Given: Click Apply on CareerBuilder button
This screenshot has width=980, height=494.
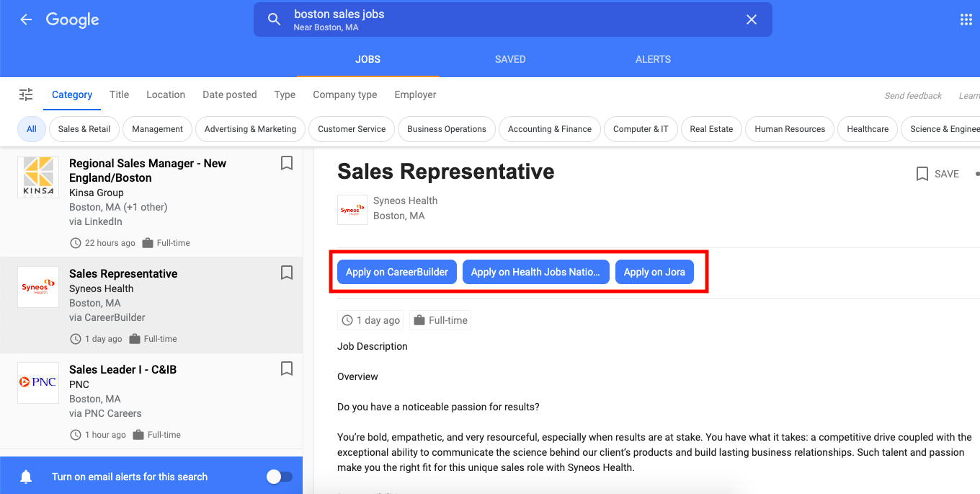Looking at the screenshot, I should click(x=397, y=272).
